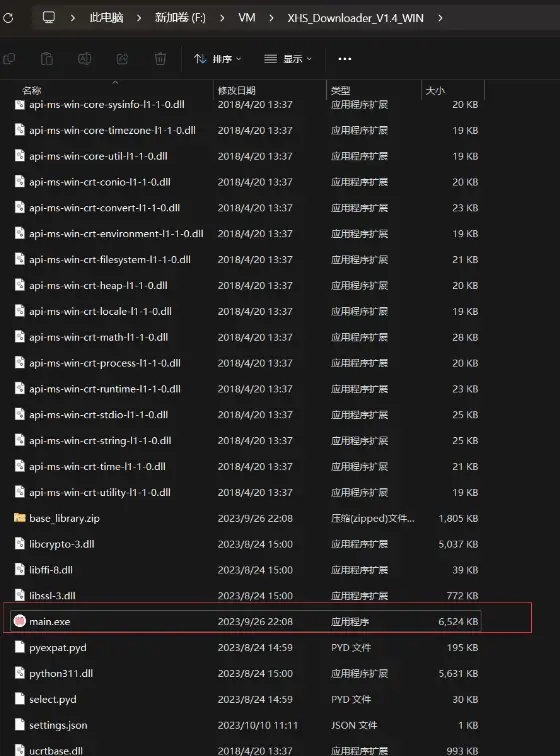This screenshot has width=560, height=756.
Task: Select the base_library.zip folder icon
Action: coord(19,518)
